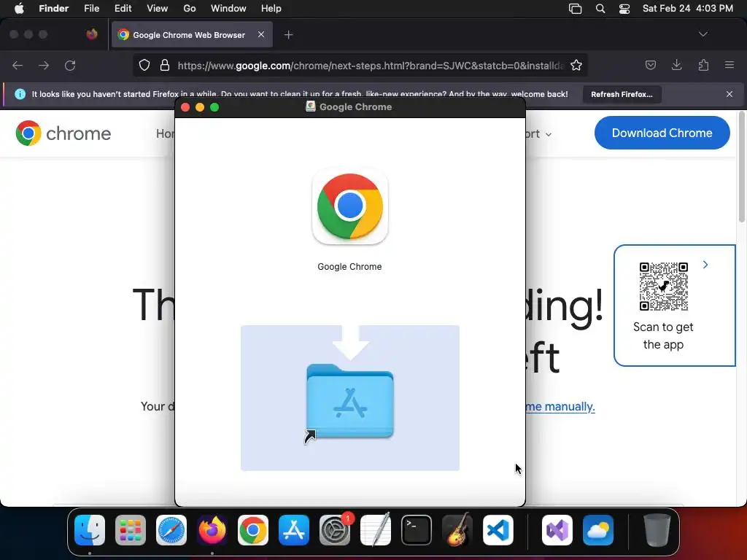Open the App Store Dock icon
The image size is (747, 560).
pos(294,530)
